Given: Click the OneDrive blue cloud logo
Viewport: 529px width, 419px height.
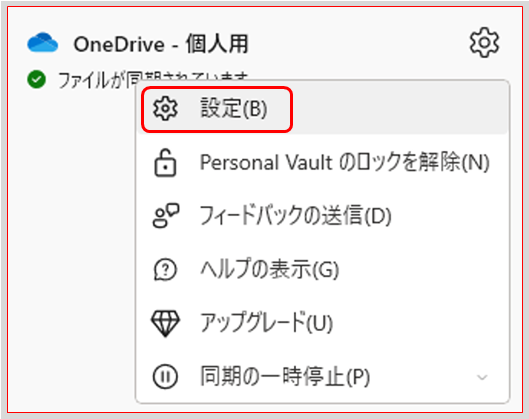Looking at the screenshot, I should (x=43, y=43).
